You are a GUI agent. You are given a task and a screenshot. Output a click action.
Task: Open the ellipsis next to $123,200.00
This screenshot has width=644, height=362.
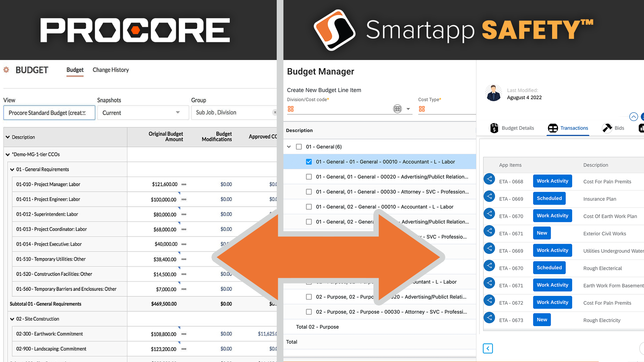point(184,349)
